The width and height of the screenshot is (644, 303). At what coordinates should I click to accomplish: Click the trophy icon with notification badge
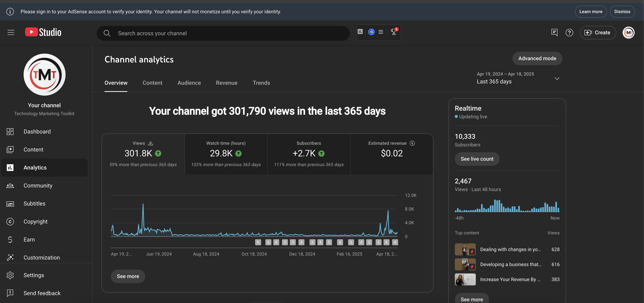pos(394,32)
